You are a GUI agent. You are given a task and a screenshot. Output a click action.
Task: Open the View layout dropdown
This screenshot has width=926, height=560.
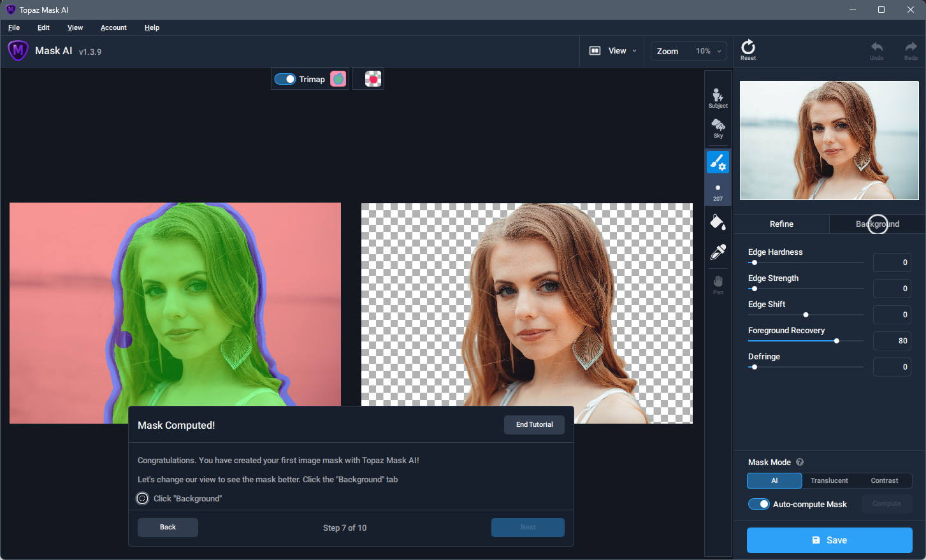[x=612, y=51]
